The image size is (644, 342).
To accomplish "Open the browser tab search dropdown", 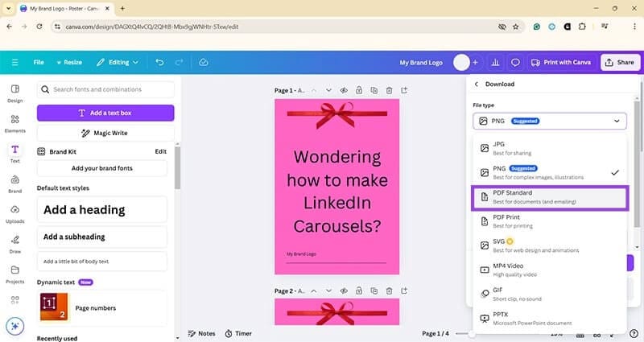I will coord(8,8).
